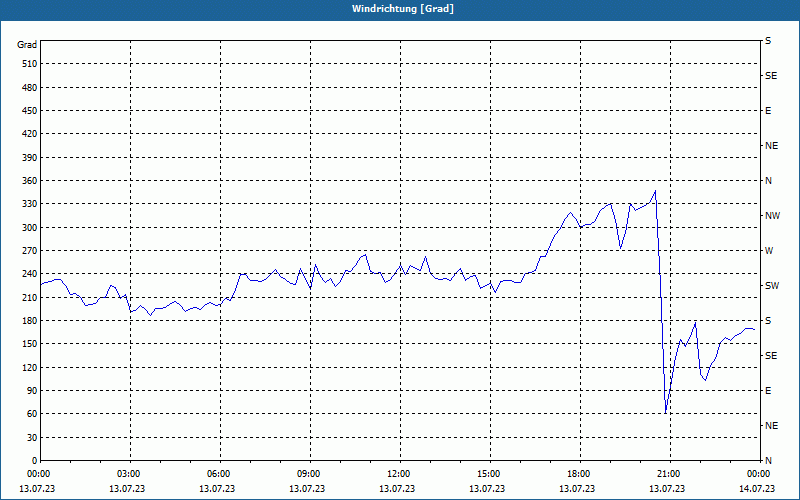Viewport: 800px width, 500px height.
Task: Pick the y-axis value 270
Action: [x=30, y=251]
